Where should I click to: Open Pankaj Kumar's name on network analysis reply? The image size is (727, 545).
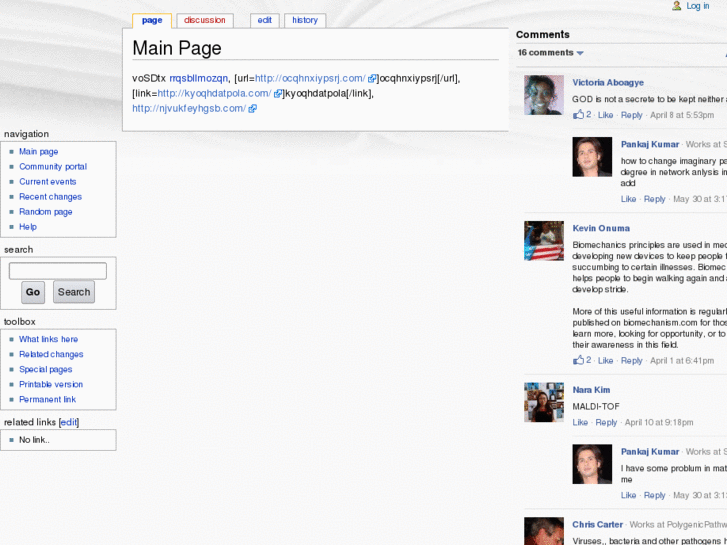point(650,144)
